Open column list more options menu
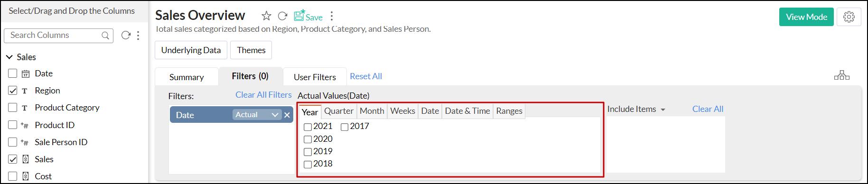Screen dimensions: 868x184 (138, 36)
